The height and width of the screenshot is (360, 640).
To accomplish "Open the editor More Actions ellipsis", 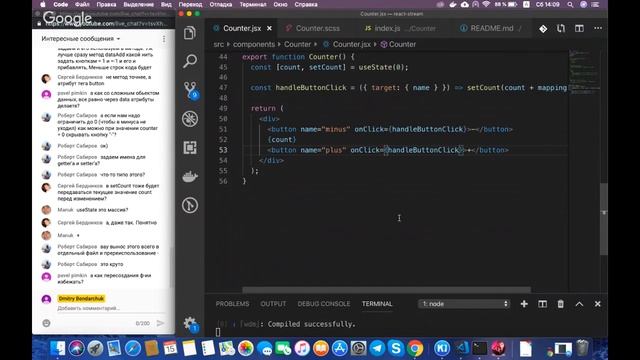I will (598, 29).
